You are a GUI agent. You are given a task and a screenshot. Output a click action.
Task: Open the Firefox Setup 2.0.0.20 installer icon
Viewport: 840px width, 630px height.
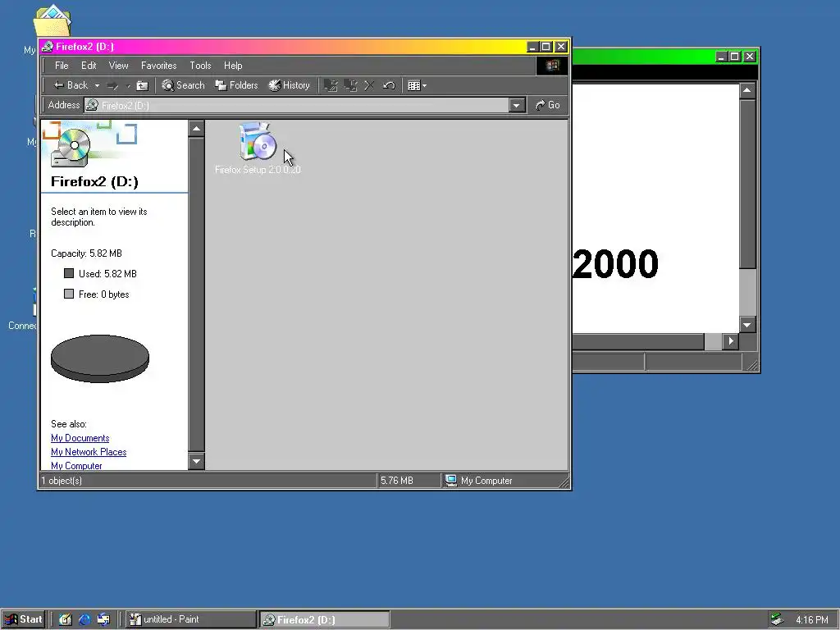[258, 141]
